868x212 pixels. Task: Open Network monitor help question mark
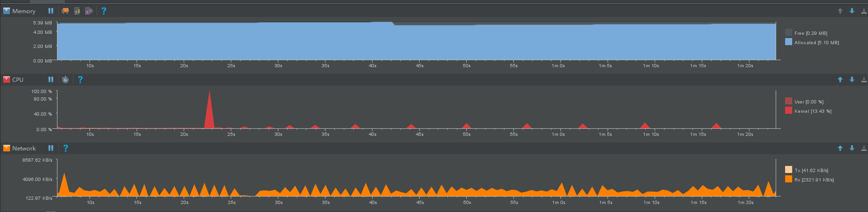click(x=66, y=148)
